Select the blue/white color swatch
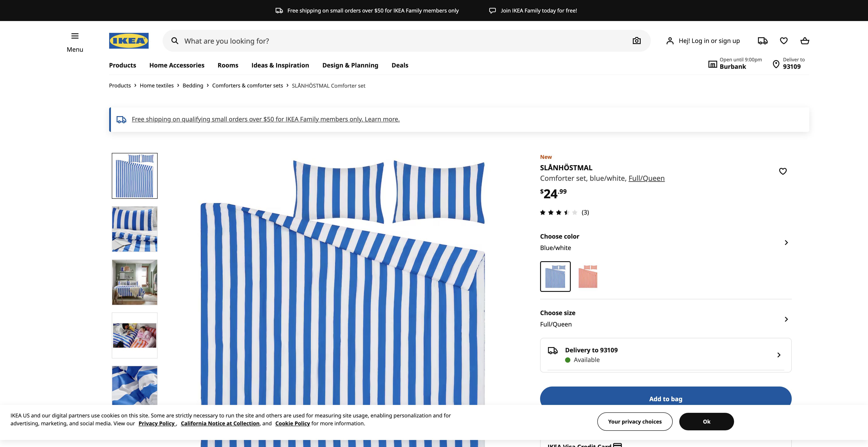 tap(555, 276)
